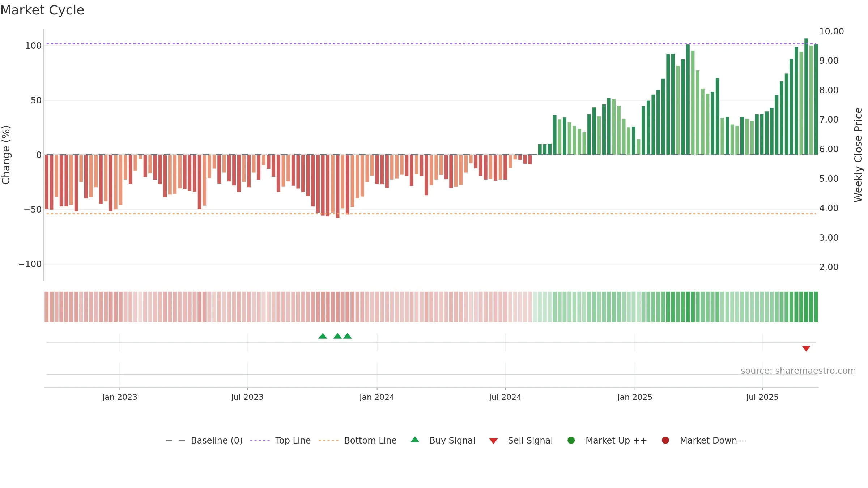
Task: Click the purple dotted Top Line legend swatch
Action: click(260, 440)
